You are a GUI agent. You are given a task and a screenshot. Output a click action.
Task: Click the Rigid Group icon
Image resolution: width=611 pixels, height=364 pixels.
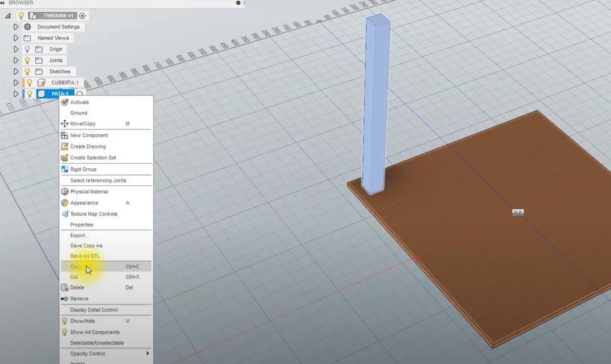[65, 169]
